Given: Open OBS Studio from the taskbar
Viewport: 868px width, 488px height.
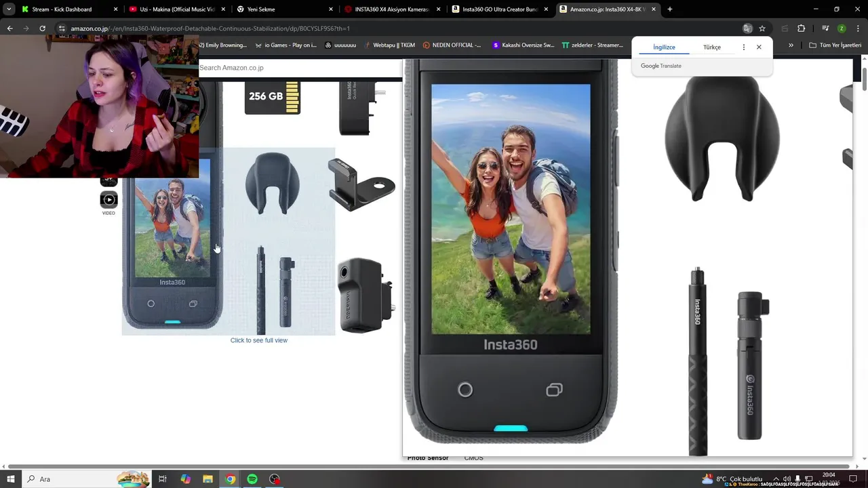Looking at the screenshot, I should pos(275,479).
